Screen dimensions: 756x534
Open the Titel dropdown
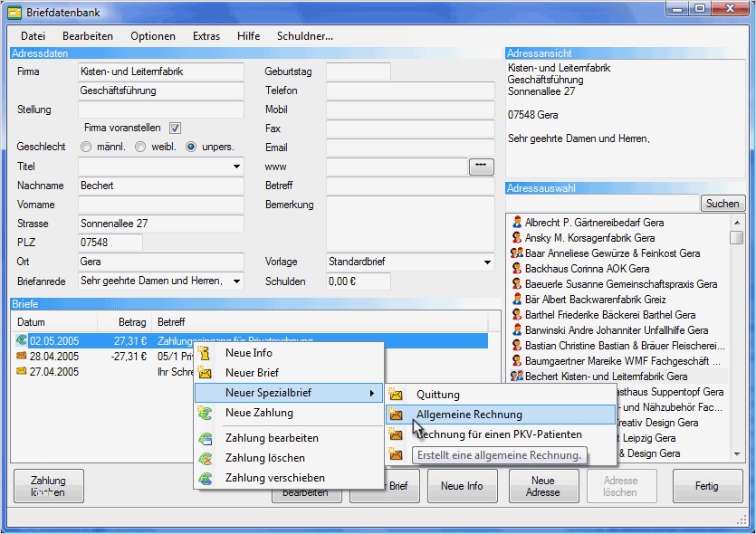tap(236, 167)
